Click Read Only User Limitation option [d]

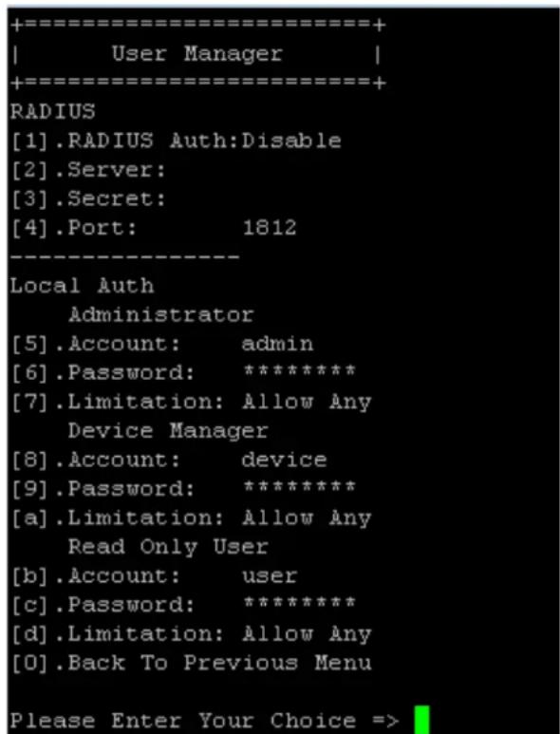point(191,634)
